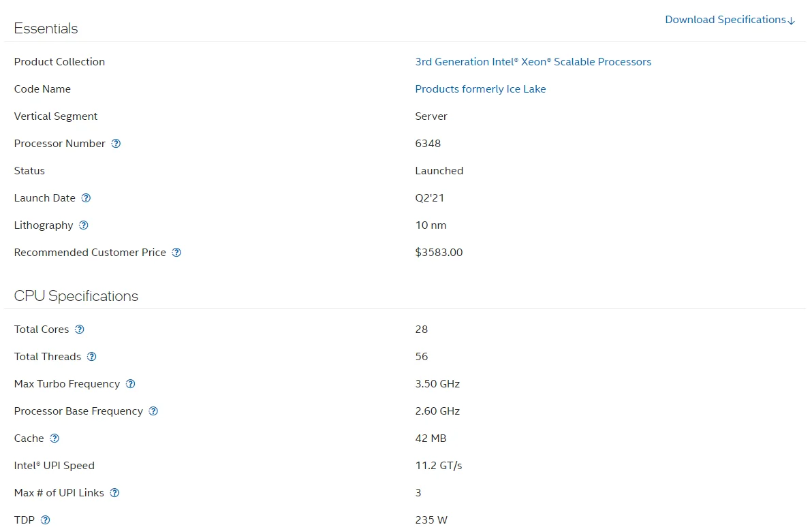Show Total Cores help icon info

80,330
